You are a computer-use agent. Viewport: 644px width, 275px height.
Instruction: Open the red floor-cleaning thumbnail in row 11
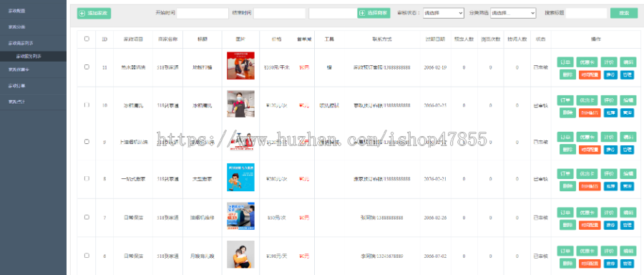pyautogui.click(x=240, y=66)
